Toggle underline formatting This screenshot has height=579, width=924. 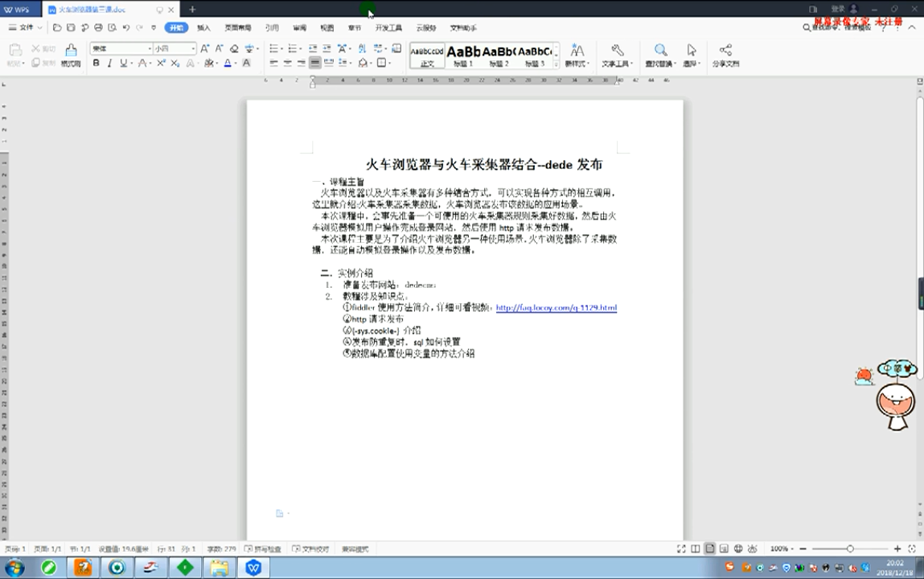pos(124,63)
